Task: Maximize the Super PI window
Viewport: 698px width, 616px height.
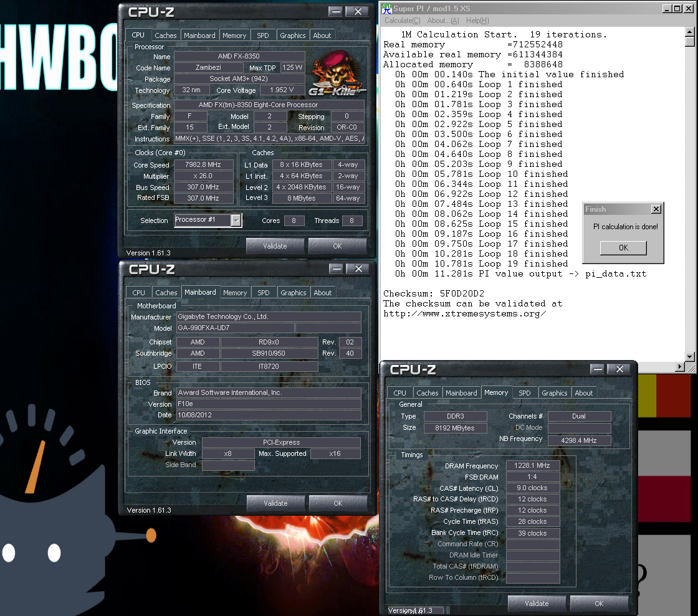Action: [677, 9]
